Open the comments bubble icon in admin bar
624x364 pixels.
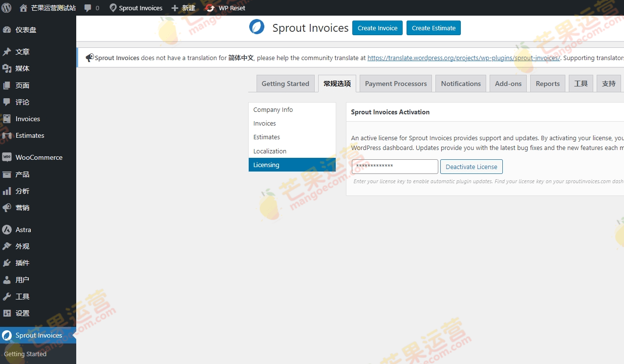click(x=88, y=8)
